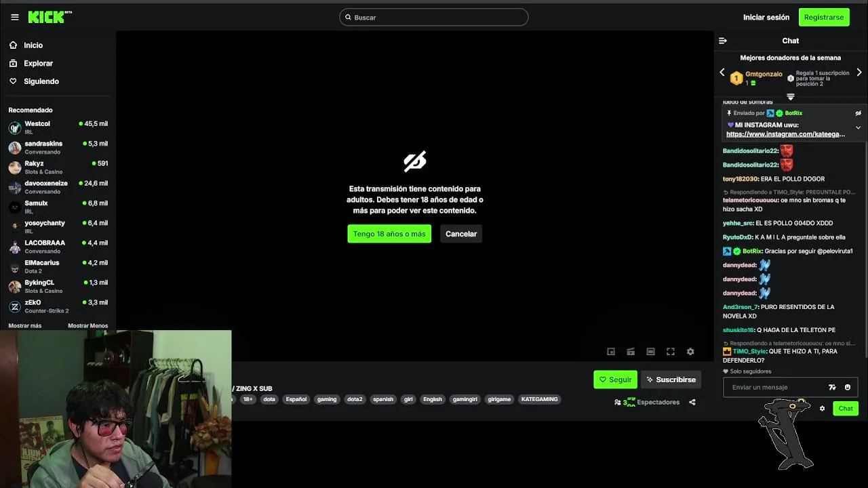Image resolution: width=868 pixels, height=488 pixels.
Task: Click the dota tag
Action: (x=269, y=399)
